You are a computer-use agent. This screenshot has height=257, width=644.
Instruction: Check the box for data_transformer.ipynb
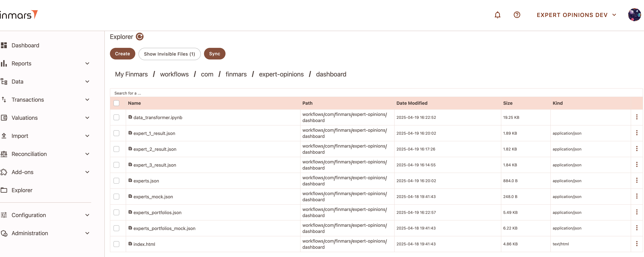(x=117, y=117)
